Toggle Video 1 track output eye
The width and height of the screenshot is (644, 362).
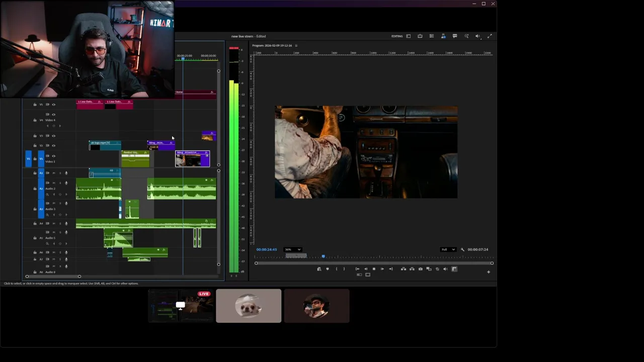click(x=54, y=156)
